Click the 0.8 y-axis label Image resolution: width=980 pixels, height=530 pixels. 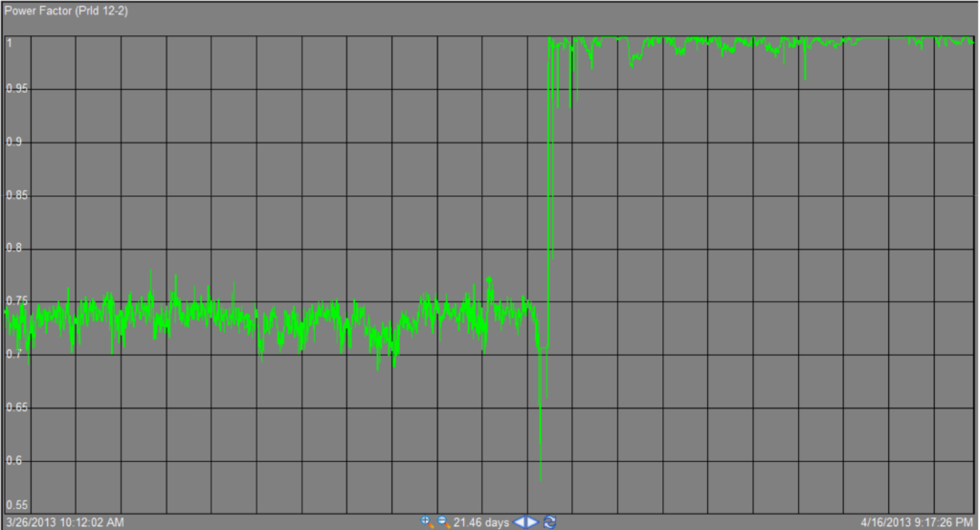[14, 249]
